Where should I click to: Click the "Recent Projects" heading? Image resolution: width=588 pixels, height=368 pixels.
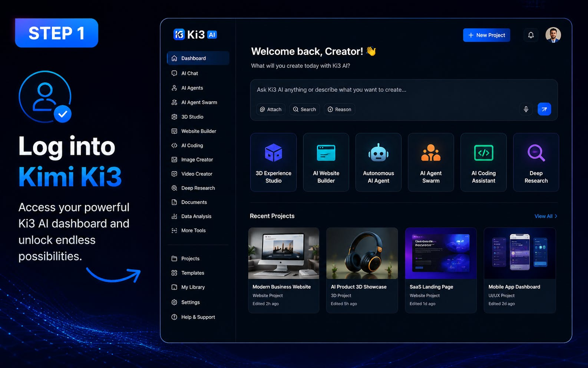coord(272,216)
